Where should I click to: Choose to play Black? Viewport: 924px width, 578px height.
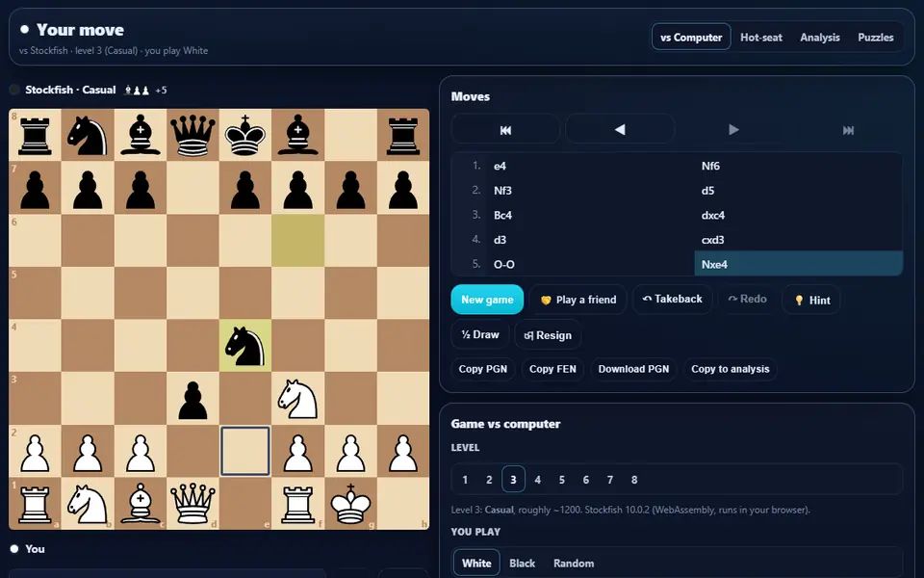tap(522, 564)
